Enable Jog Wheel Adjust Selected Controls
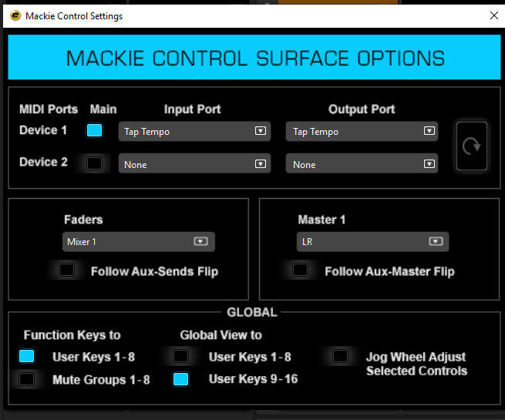Screen dimensions: 505x420 click(340, 356)
